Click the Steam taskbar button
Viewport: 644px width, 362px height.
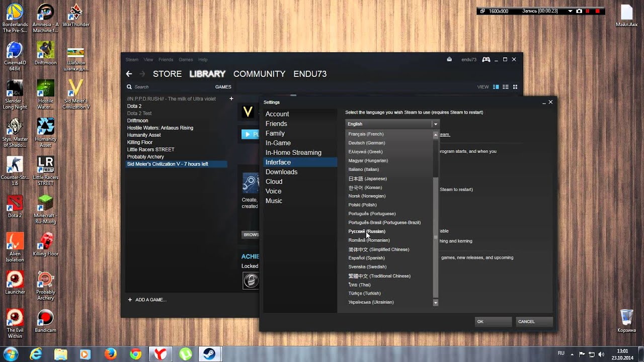(x=210, y=354)
